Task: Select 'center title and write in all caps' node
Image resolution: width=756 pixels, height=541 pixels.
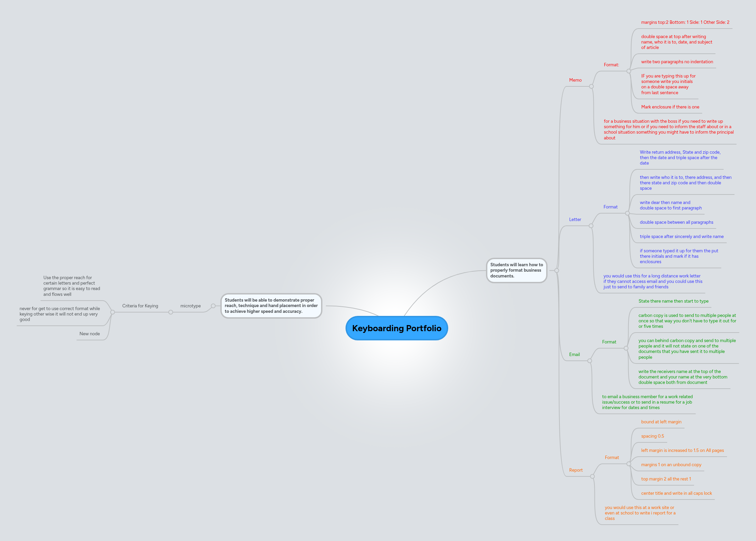Action: tap(676, 493)
